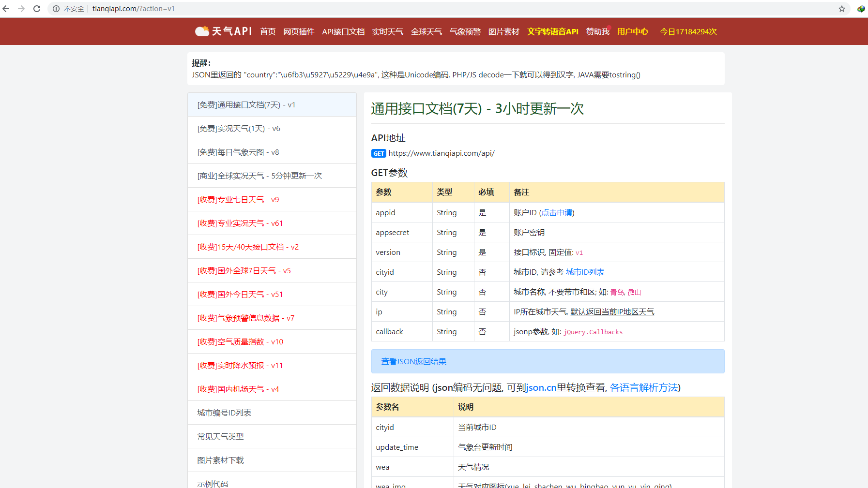Open 首页 in the navigation bar
This screenshot has height=488, width=868.
coord(268,31)
